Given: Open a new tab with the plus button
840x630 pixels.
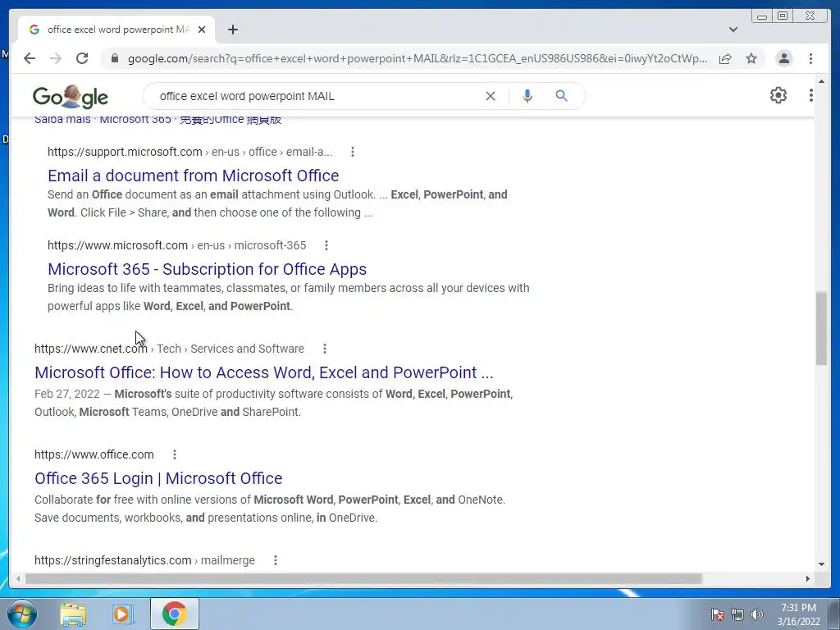Looking at the screenshot, I should tap(232, 30).
